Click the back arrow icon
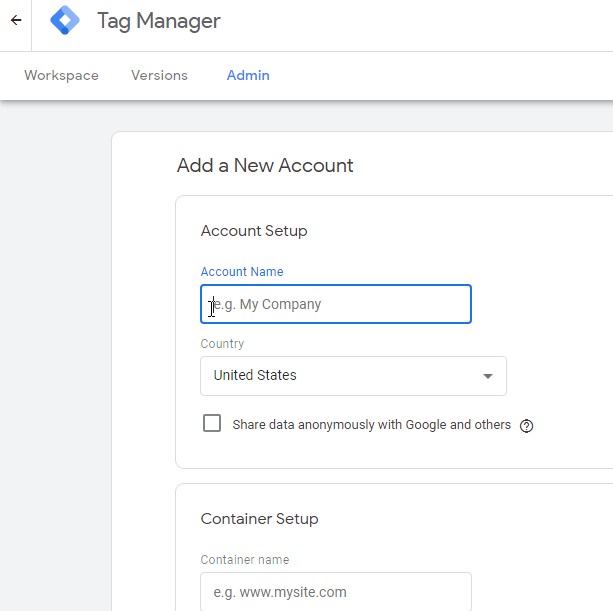This screenshot has height=611, width=613. tap(16, 20)
